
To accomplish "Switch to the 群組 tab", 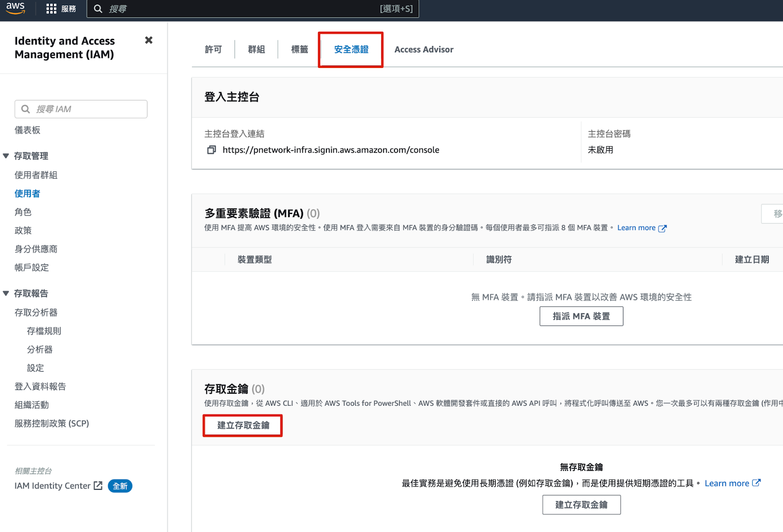I will point(256,49).
